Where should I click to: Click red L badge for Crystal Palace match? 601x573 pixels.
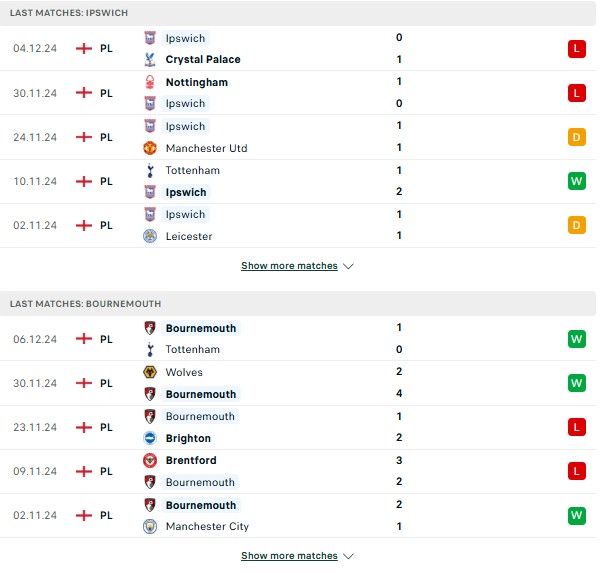tap(576, 49)
